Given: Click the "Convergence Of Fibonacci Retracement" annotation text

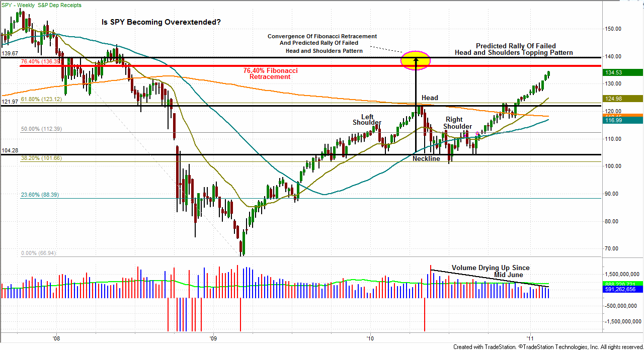Looking at the screenshot, I should (322, 36).
